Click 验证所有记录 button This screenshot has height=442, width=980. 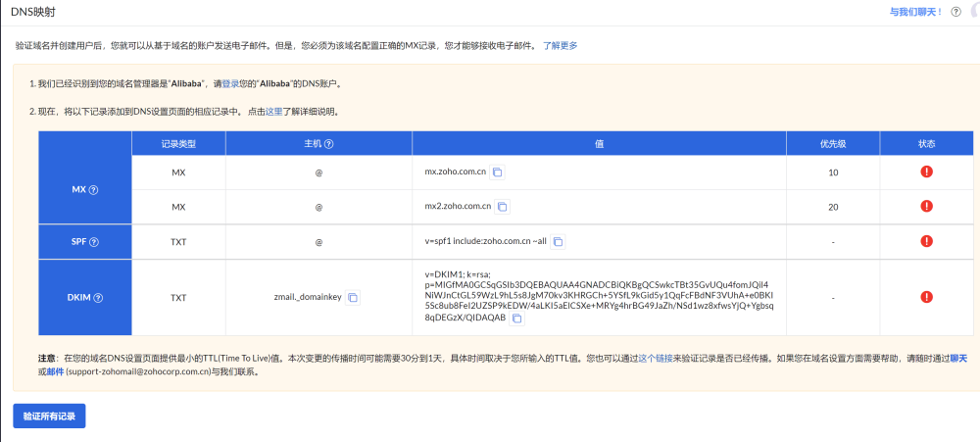tap(49, 417)
